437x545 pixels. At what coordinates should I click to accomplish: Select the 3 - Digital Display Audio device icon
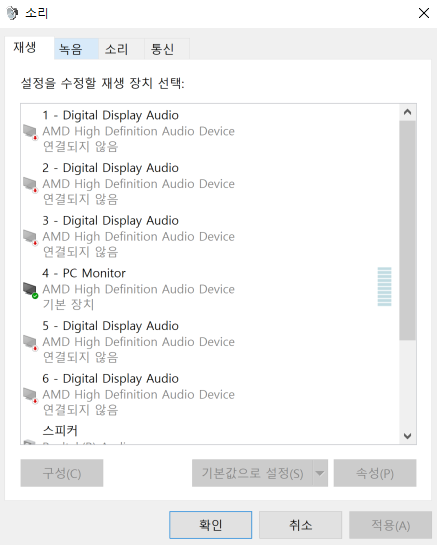click(x=31, y=238)
